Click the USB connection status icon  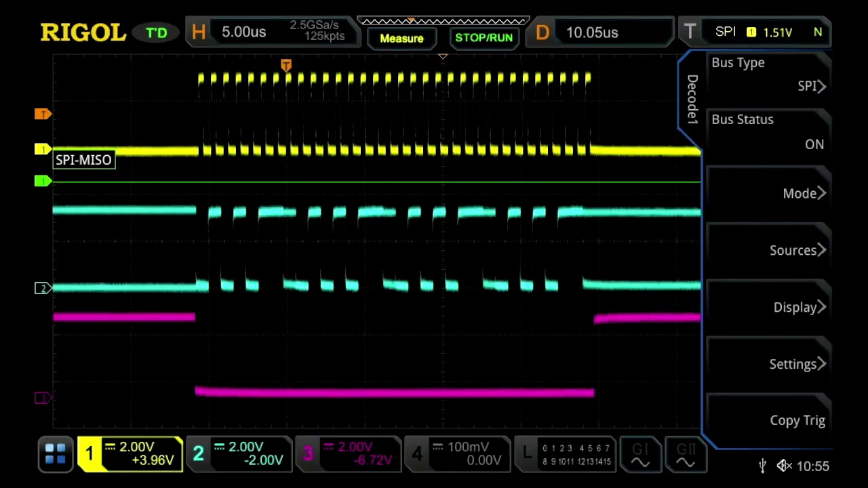pos(763,466)
